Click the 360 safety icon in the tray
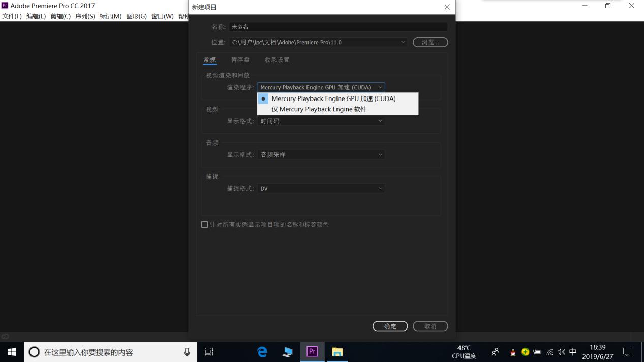644x362 pixels. [x=525, y=352]
